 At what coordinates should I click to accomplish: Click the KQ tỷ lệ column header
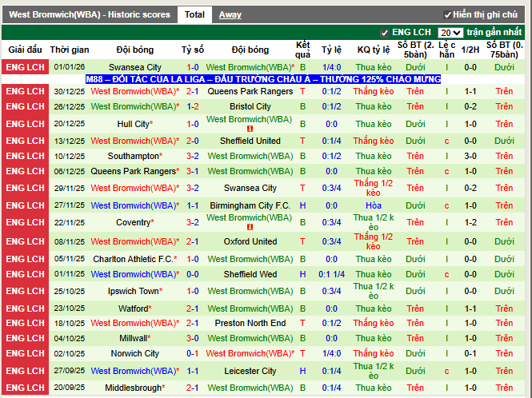pyautogui.click(x=374, y=50)
